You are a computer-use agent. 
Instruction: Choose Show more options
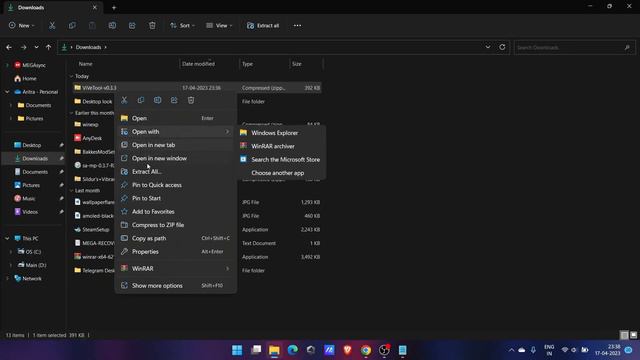click(x=176, y=286)
